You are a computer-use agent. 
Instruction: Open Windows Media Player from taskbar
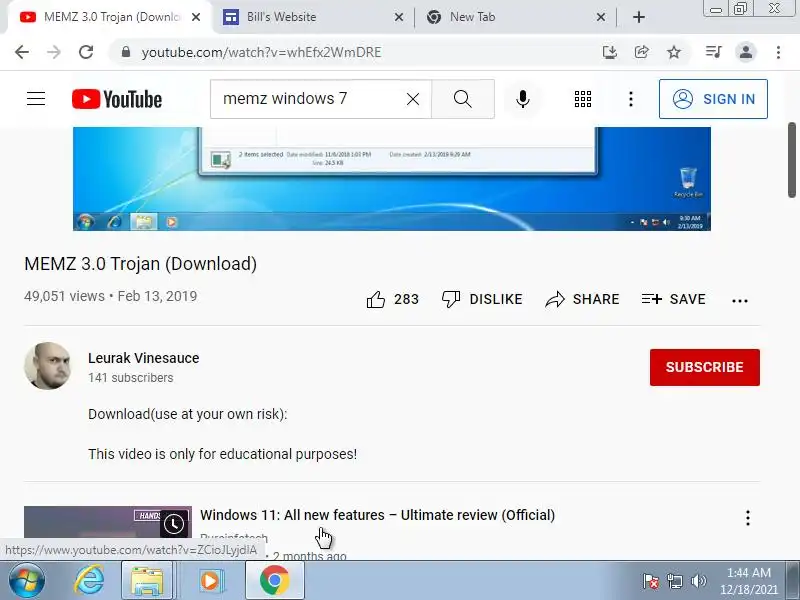(x=210, y=580)
